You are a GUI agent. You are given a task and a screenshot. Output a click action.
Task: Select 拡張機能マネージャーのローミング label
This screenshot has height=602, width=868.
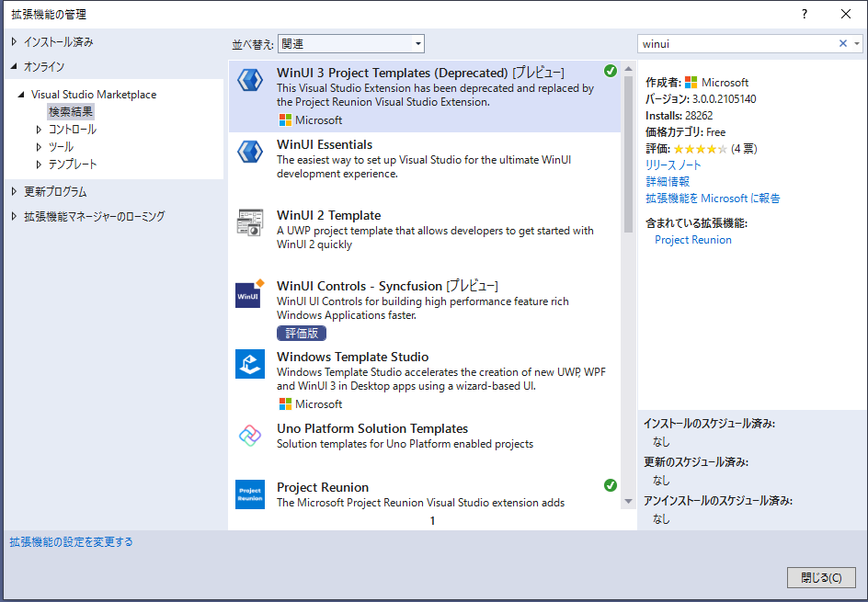(x=95, y=216)
